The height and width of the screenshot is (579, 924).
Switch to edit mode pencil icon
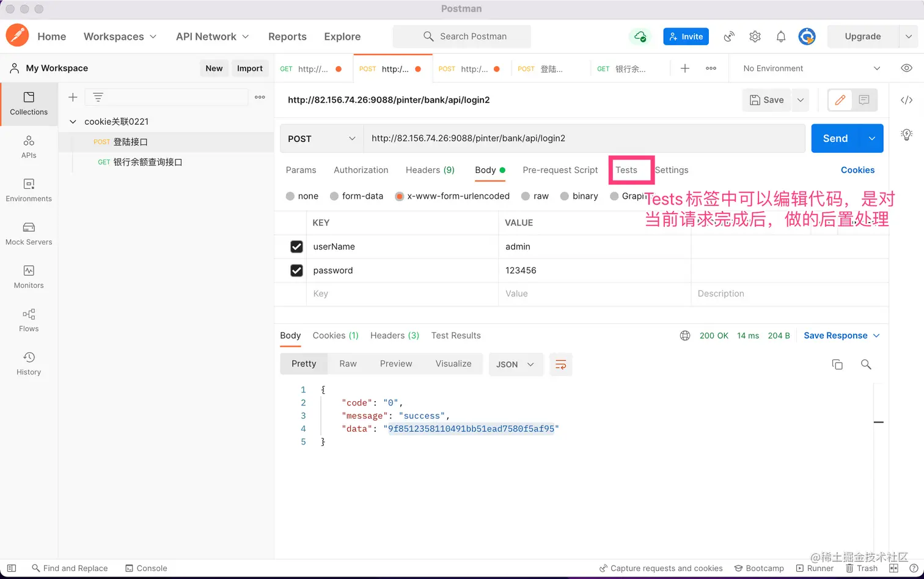(x=840, y=100)
